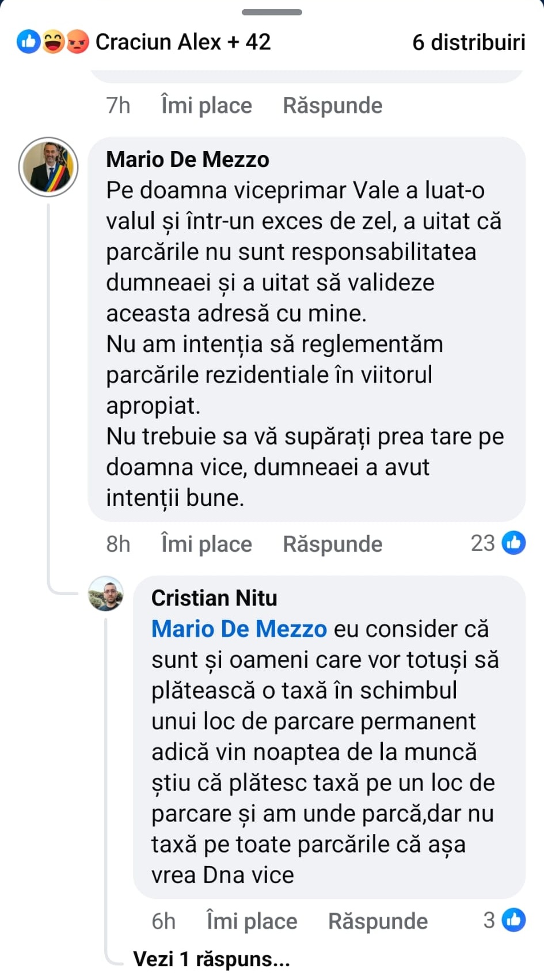Reply to Mario De Mezzo's comment
Screen dimensions: 544x980
coord(332,544)
